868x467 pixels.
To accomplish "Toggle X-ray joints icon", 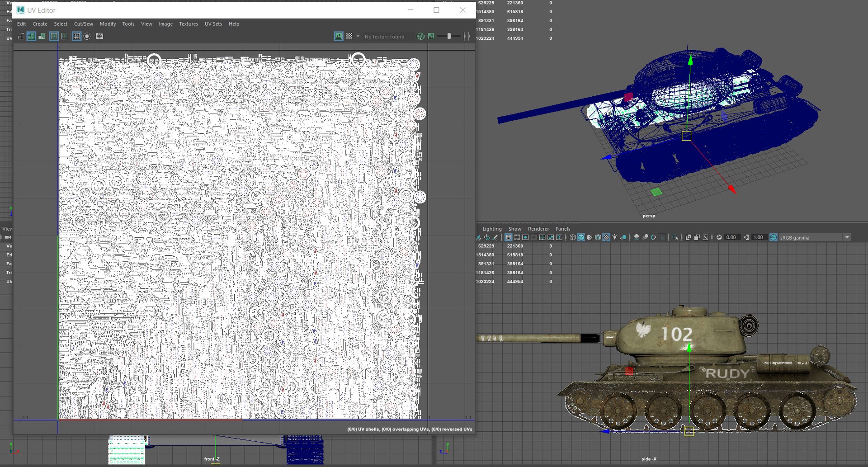I will 705,237.
